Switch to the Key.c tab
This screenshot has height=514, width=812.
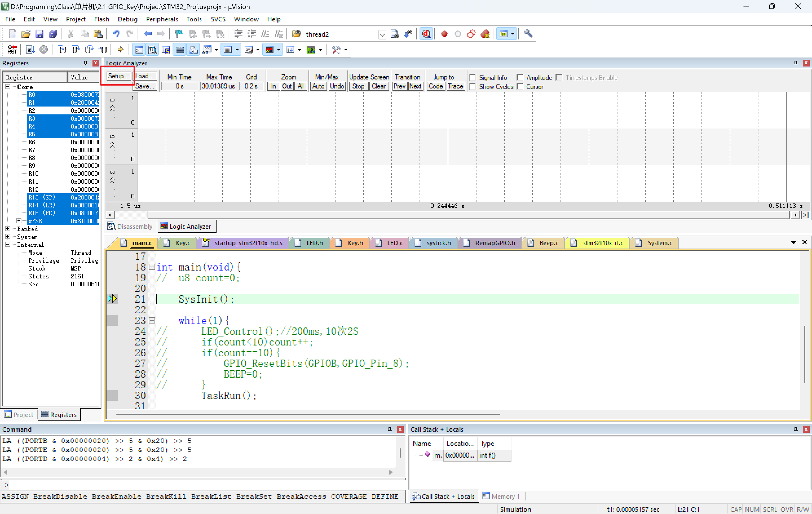click(177, 243)
